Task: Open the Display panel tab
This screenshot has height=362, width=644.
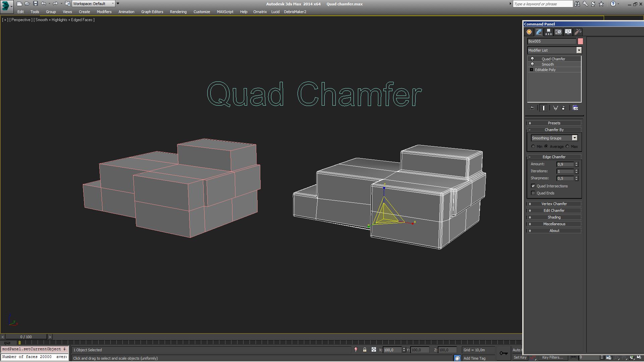Action: pyautogui.click(x=568, y=32)
